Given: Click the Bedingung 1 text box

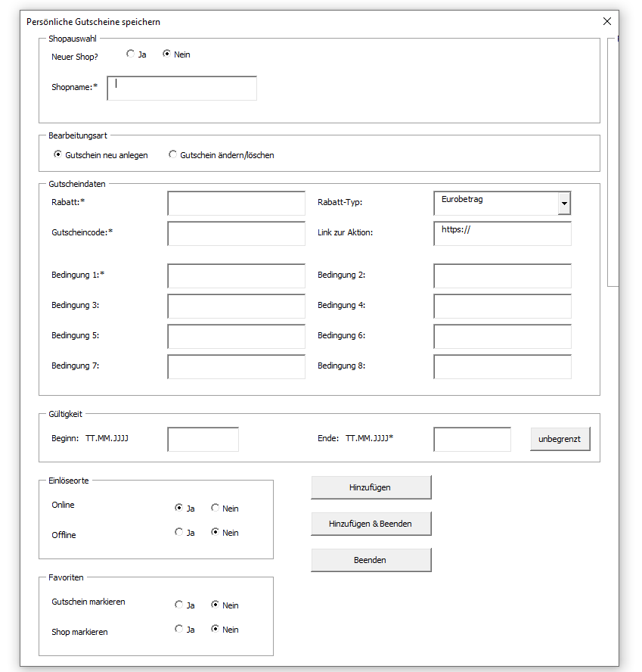Looking at the screenshot, I should pyautogui.click(x=236, y=276).
